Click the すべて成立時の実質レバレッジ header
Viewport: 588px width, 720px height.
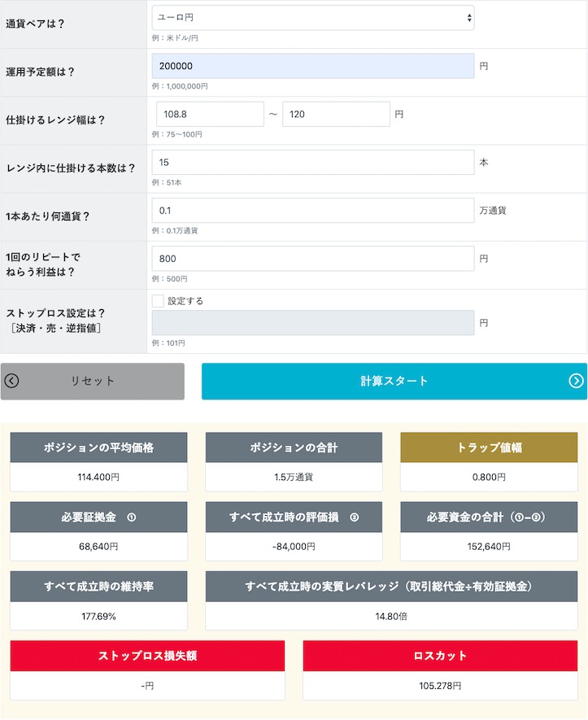point(391,587)
